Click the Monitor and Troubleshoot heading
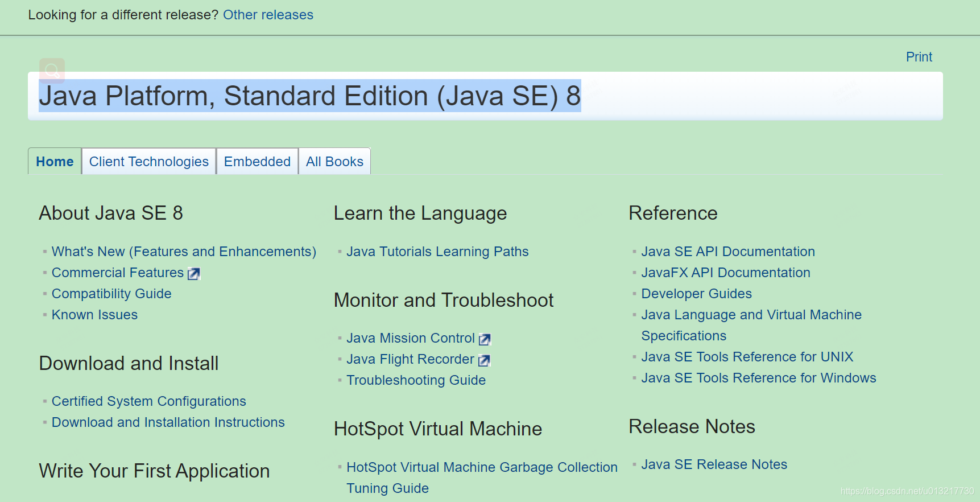This screenshot has height=502, width=980. 444,300
